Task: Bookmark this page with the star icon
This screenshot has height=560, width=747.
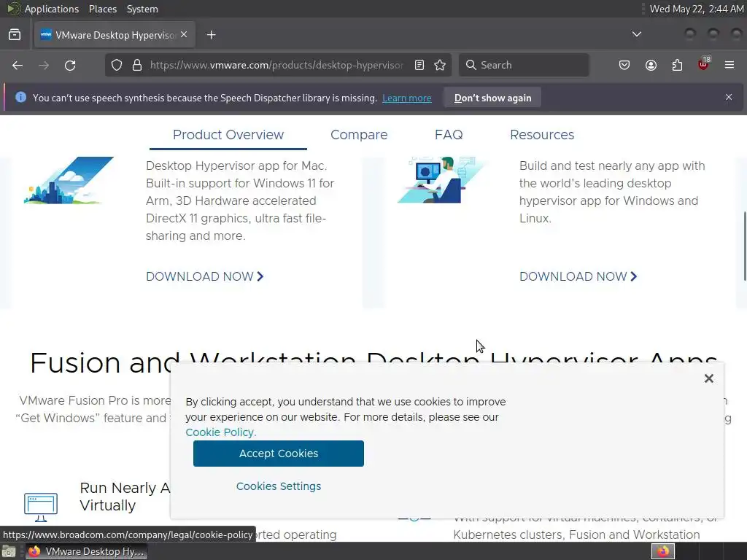Action: pos(440,65)
